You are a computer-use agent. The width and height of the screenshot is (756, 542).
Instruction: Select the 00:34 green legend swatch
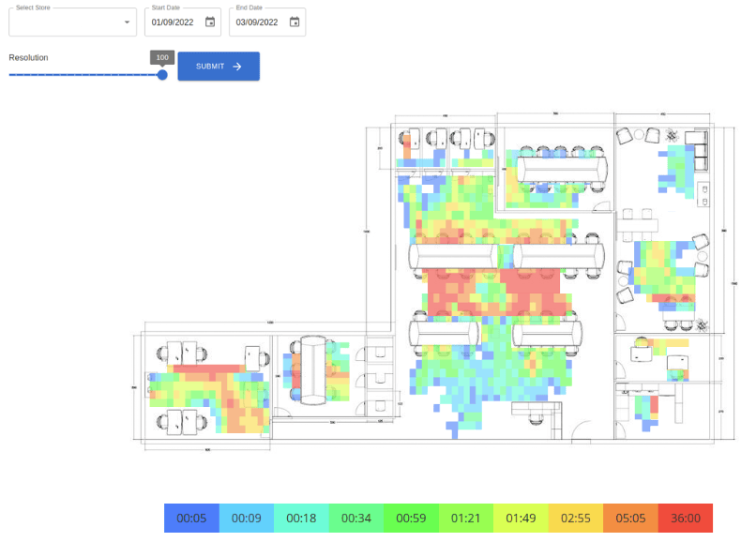click(x=356, y=518)
